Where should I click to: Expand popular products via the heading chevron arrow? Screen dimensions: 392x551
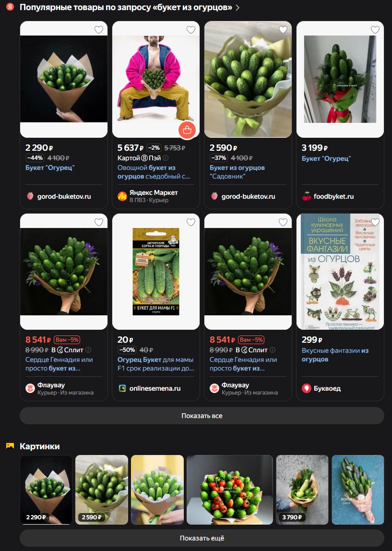point(238,7)
